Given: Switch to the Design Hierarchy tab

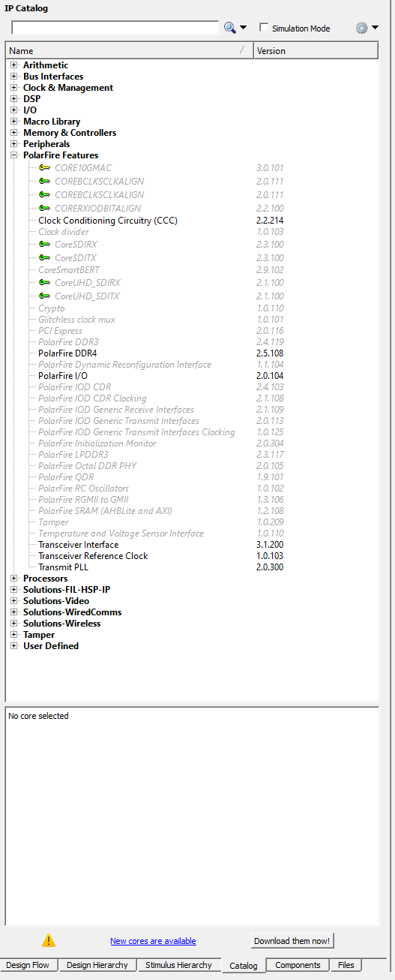Looking at the screenshot, I should [x=97, y=965].
